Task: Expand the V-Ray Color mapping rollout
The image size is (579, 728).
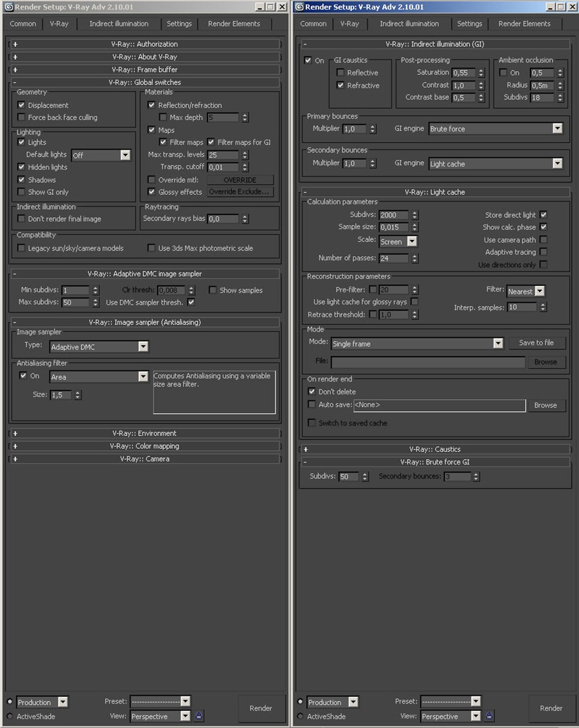Action: click(x=144, y=446)
